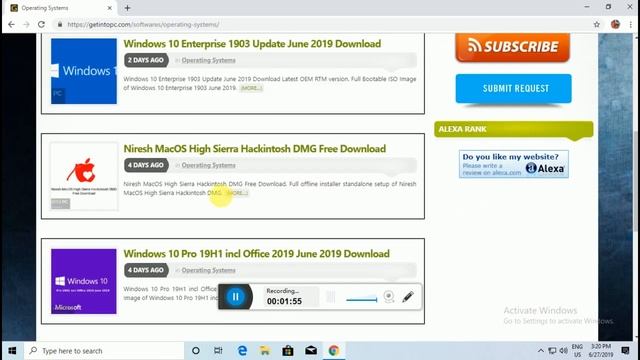Open the volume speaker tray icon

tap(564, 351)
